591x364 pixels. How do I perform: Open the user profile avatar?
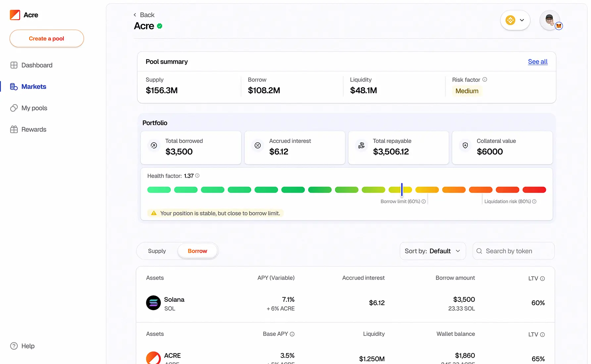(550, 20)
